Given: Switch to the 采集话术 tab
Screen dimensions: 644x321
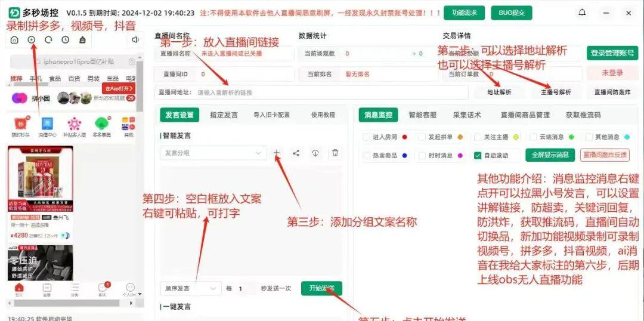Looking at the screenshot, I should click(467, 115).
